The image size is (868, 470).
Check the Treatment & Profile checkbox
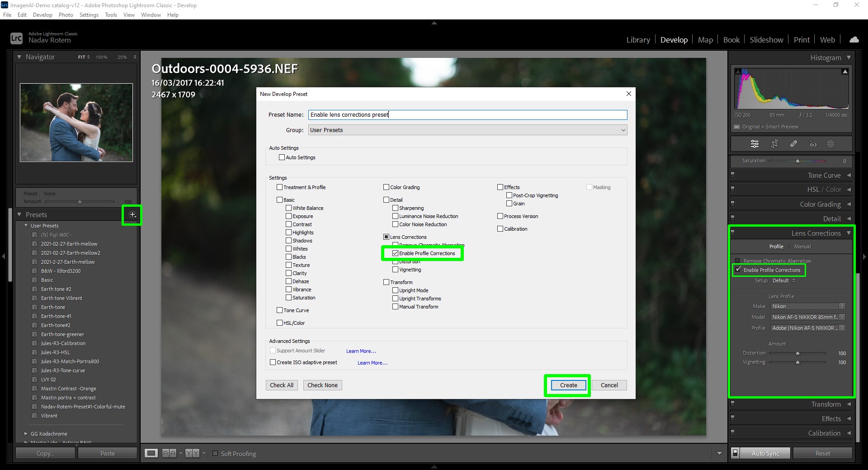click(279, 187)
